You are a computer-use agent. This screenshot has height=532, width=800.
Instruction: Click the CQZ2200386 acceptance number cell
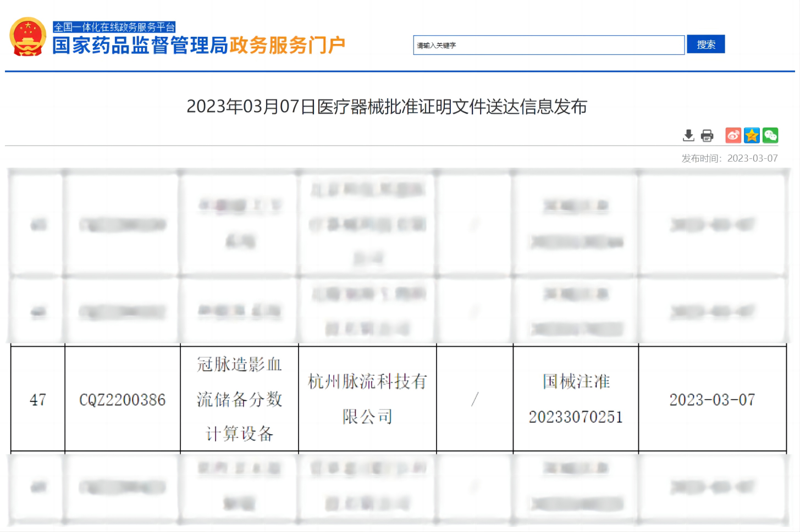[x=122, y=400]
